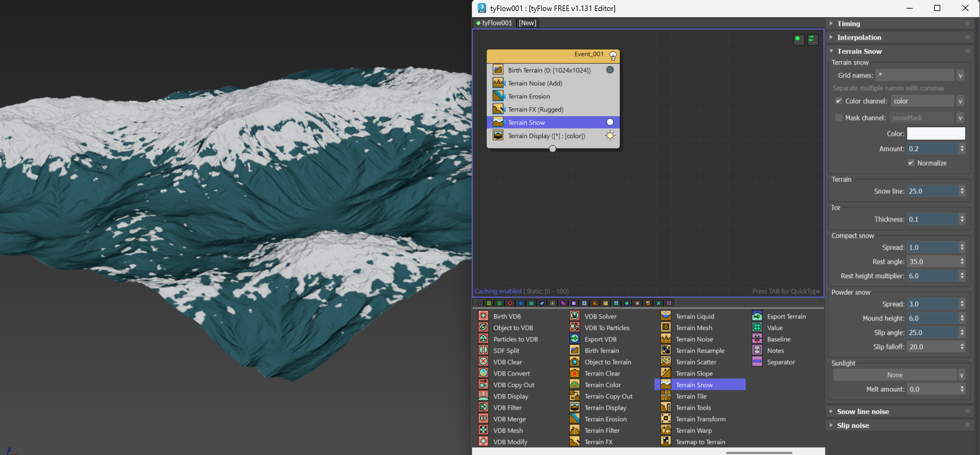Select the VDB Solver operator icon
980x455 pixels.
click(575, 316)
